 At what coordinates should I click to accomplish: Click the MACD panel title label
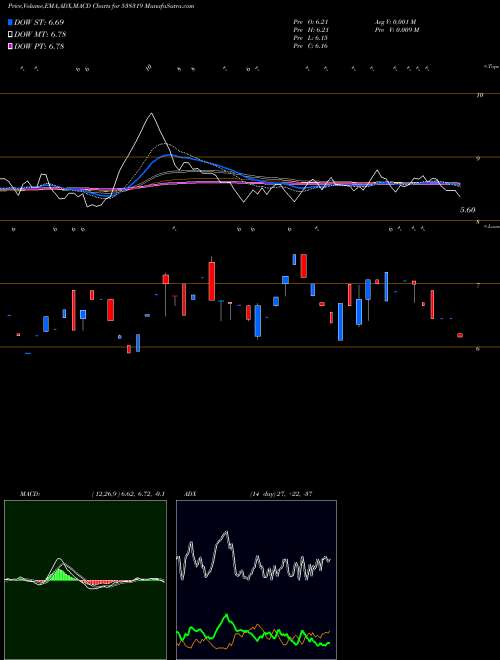click(29, 494)
